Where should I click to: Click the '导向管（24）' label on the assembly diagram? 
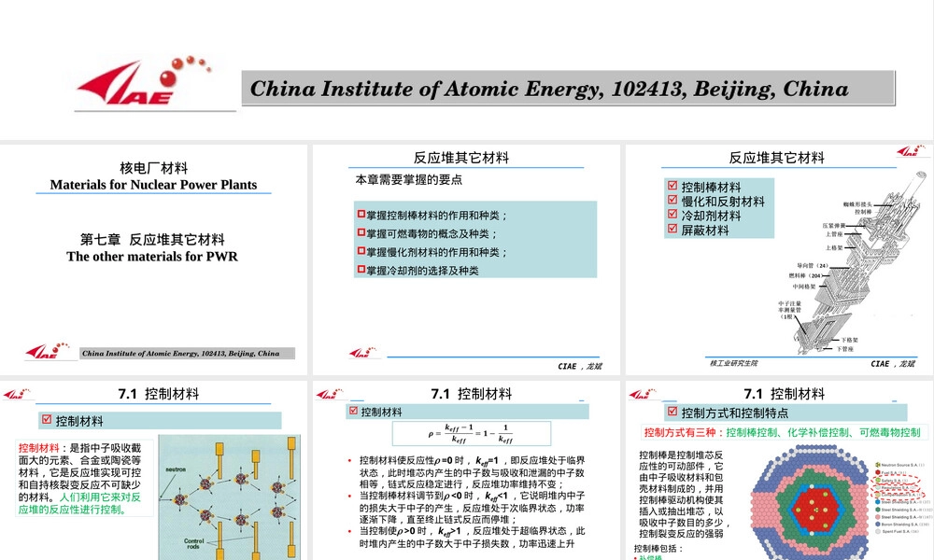(x=813, y=265)
